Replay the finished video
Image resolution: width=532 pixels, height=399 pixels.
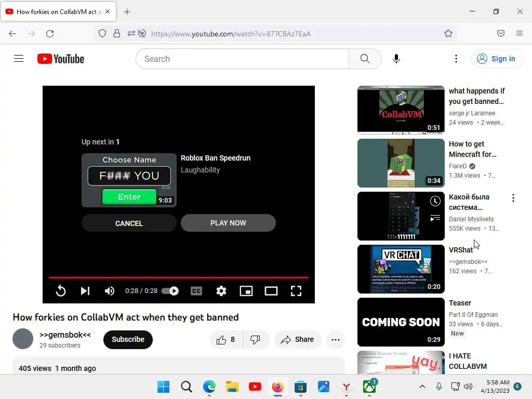pos(61,291)
